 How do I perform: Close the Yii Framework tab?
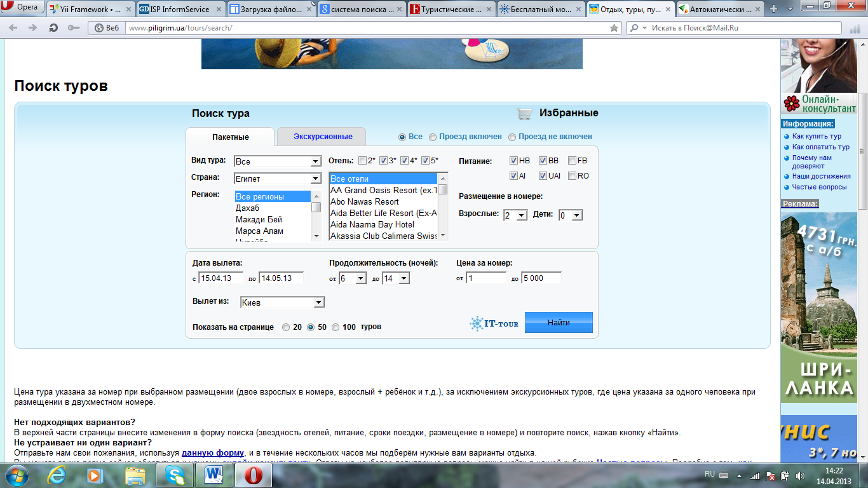pos(127,10)
